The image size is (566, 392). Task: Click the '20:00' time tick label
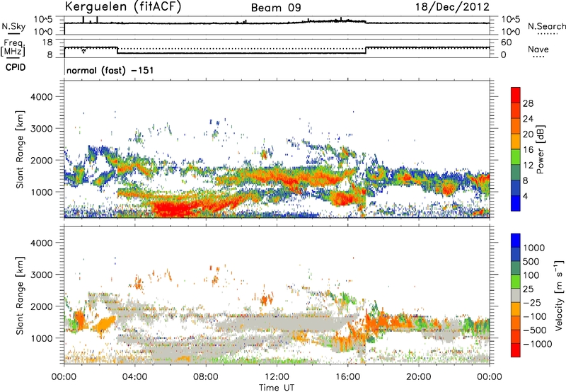click(x=418, y=377)
